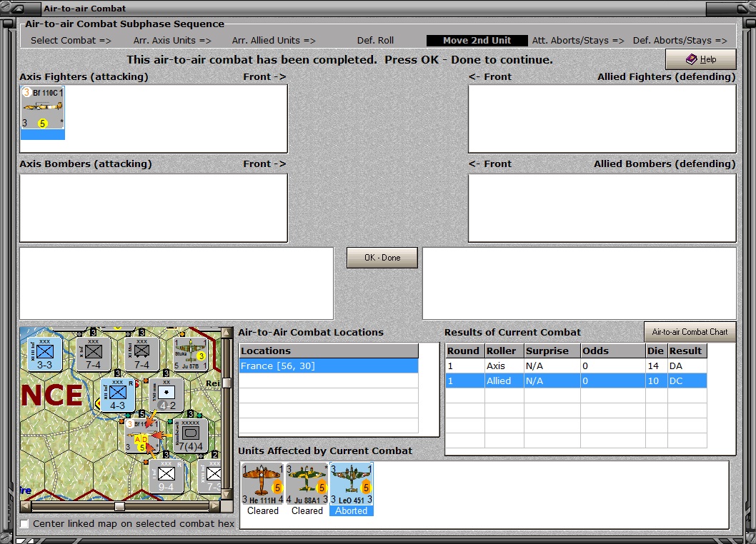
Task: Click the 4-2 artillery division counter on map
Action: 166,395
